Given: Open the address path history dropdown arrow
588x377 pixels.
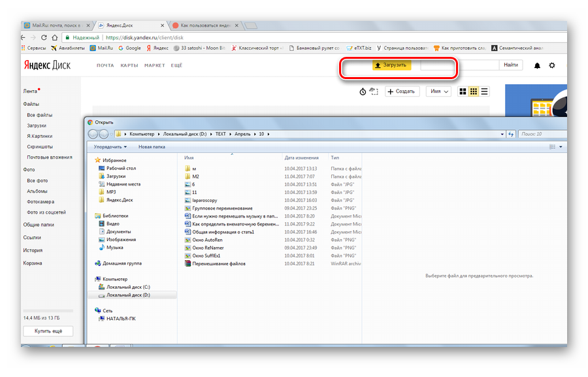Looking at the screenshot, I should [x=502, y=134].
